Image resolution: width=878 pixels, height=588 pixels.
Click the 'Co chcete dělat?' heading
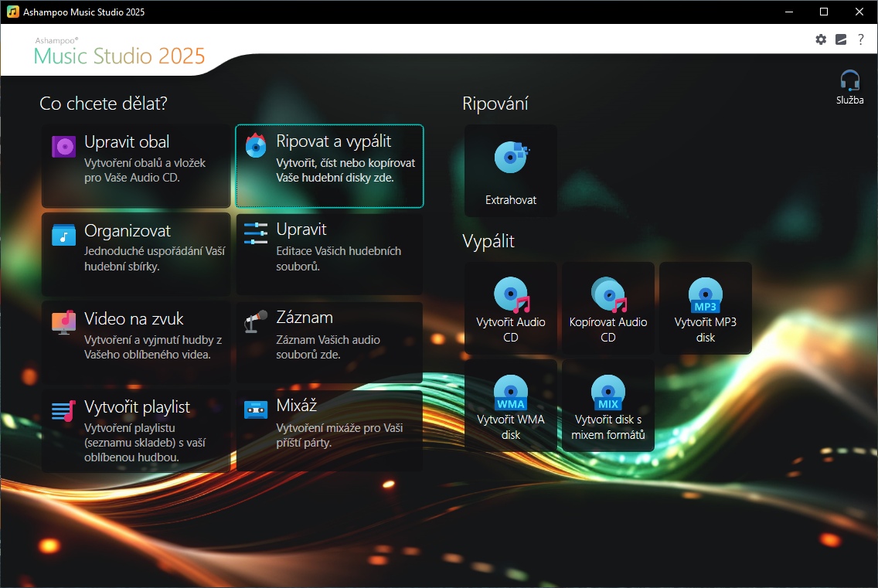[104, 104]
